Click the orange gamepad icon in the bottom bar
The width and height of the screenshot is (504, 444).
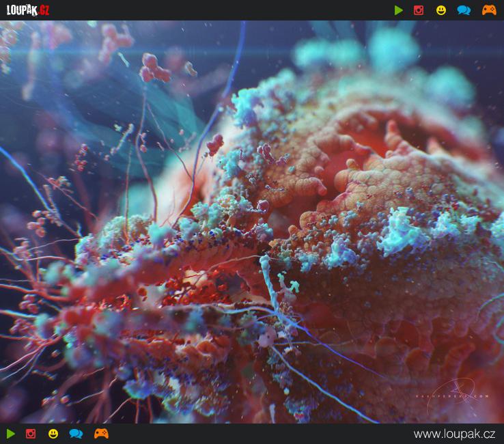coord(101,434)
